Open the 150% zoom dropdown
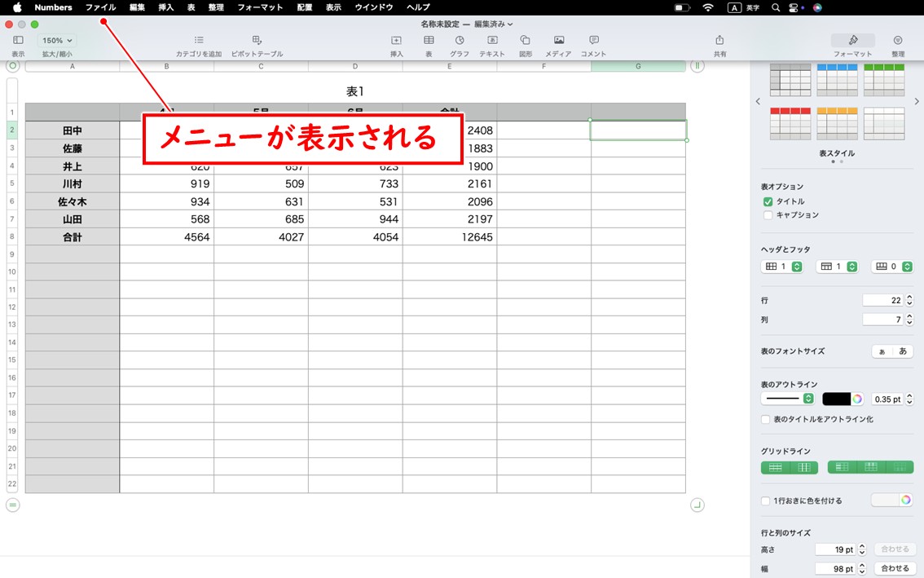 56,39
